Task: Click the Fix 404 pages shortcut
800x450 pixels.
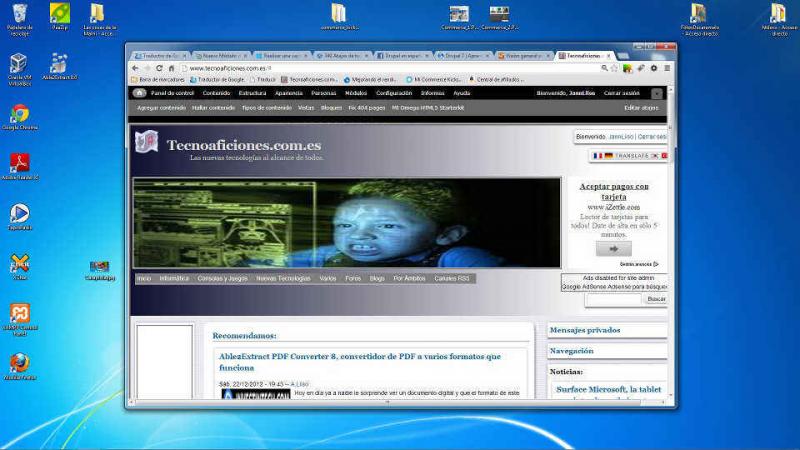Action: pos(366,108)
